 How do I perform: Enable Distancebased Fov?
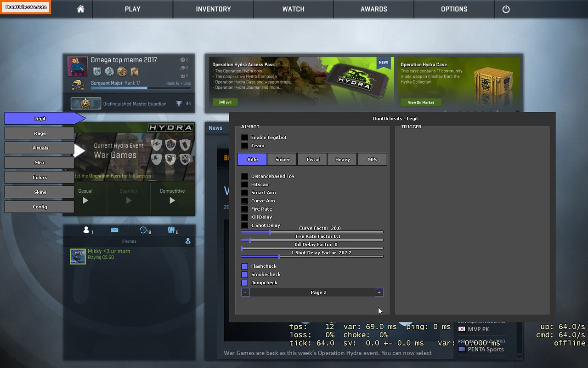244,176
